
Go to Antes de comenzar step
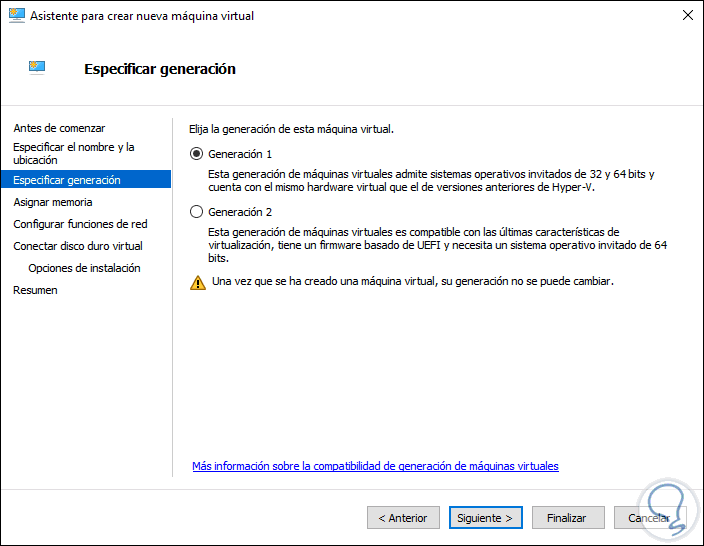(x=59, y=128)
